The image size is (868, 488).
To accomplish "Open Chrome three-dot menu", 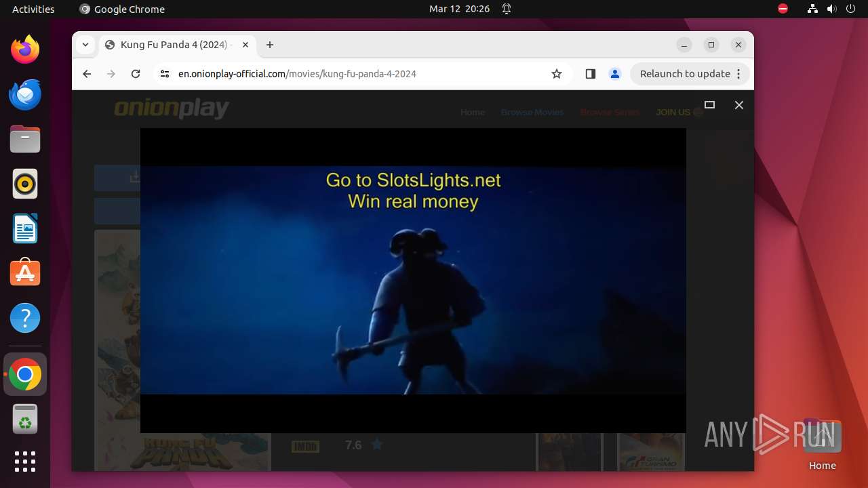I will click(x=739, y=74).
